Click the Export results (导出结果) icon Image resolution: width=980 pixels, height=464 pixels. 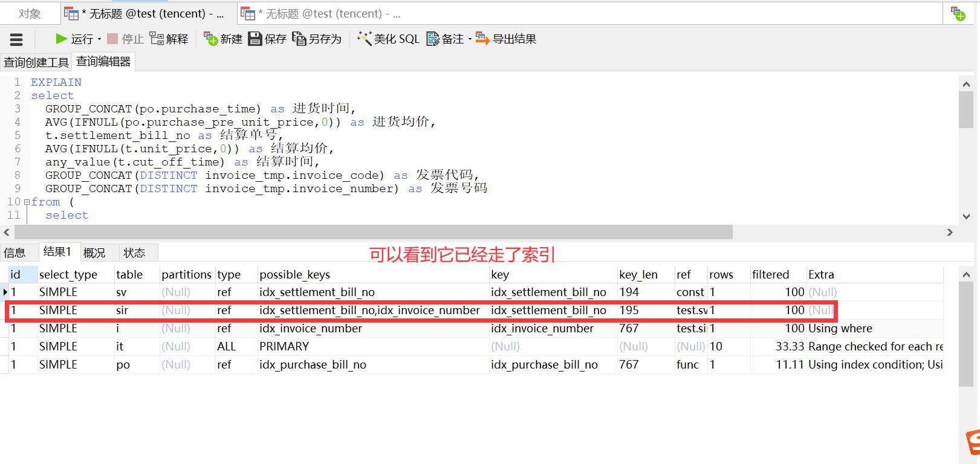point(482,39)
